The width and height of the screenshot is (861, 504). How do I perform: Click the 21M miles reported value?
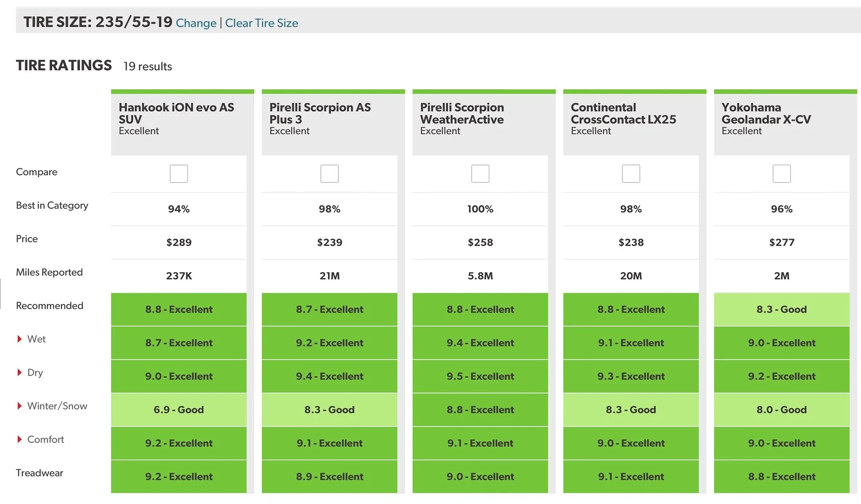[x=329, y=276]
